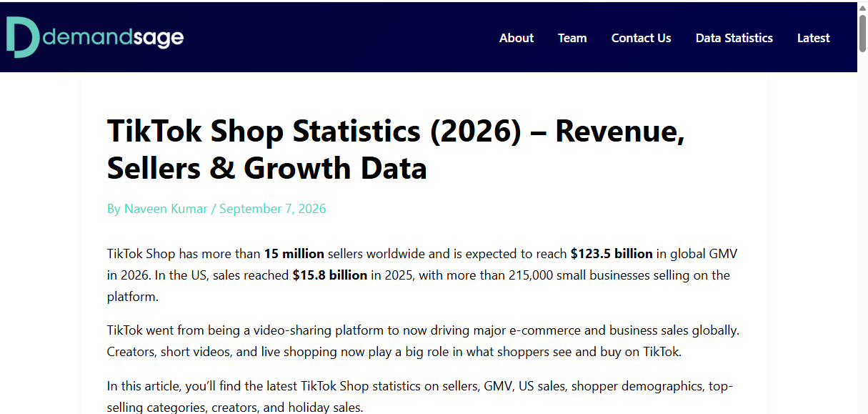
Task: Open the Latest menu item
Action: coord(814,38)
